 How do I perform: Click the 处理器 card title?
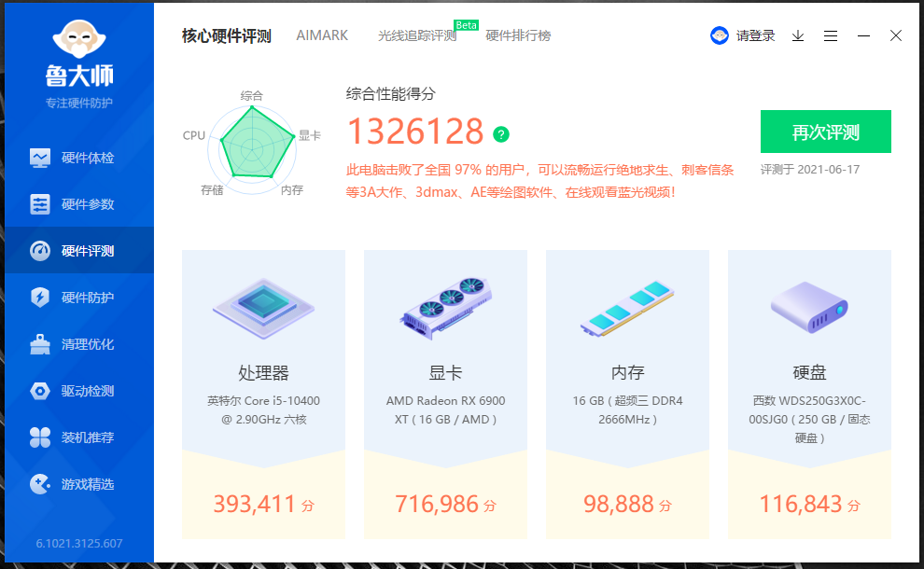point(263,372)
